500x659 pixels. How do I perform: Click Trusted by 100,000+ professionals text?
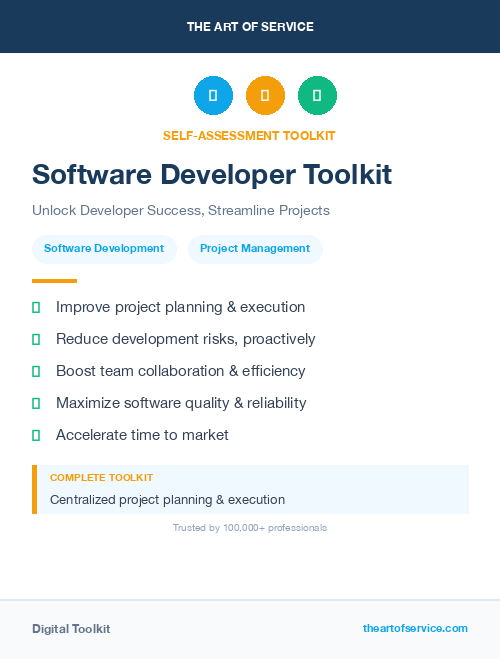point(250,528)
